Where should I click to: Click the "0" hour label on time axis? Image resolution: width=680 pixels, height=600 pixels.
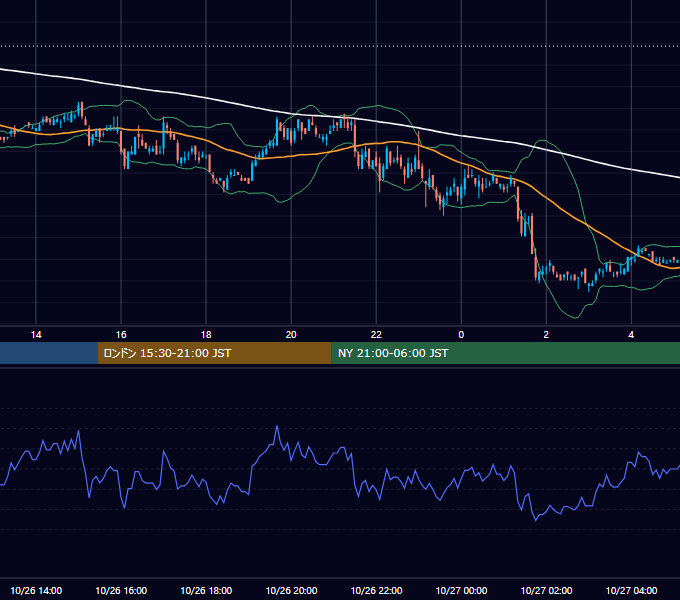pyautogui.click(x=461, y=335)
